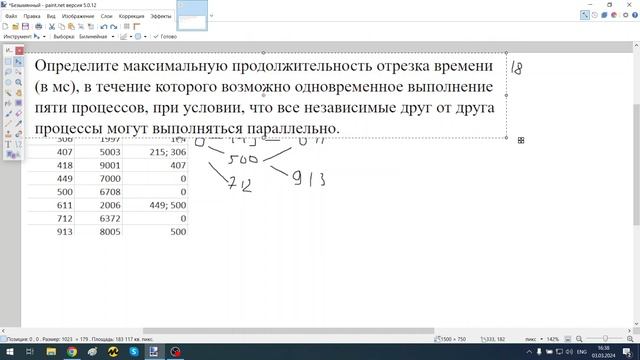
Task: Undo the last action
Action: point(104,27)
